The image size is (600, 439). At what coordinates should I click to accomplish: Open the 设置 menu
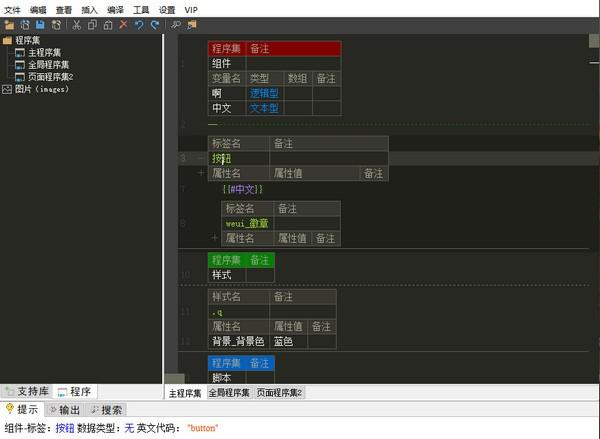pos(167,10)
